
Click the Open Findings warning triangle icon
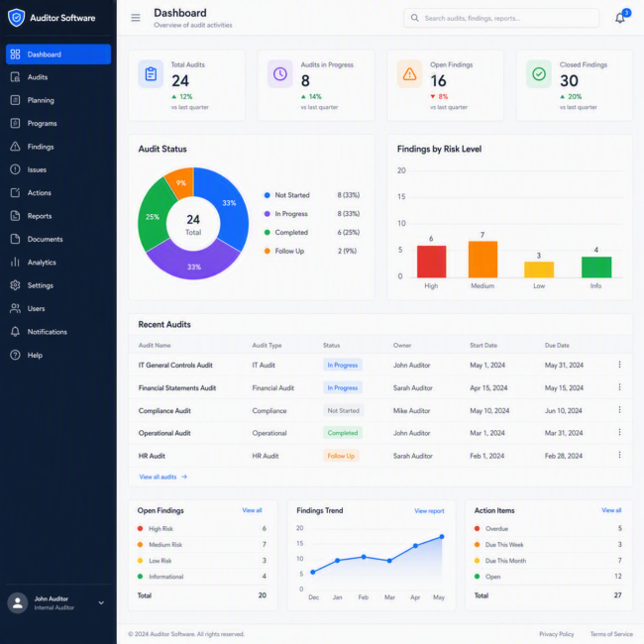[x=409, y=74]
